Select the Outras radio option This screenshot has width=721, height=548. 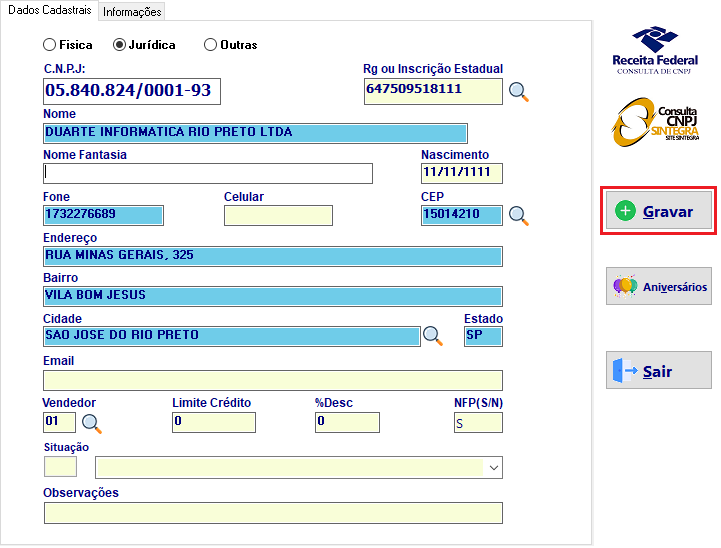230,45
